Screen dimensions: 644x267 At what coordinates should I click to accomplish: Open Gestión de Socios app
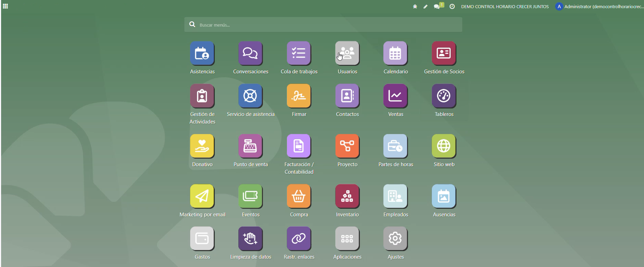coord(444,53)
